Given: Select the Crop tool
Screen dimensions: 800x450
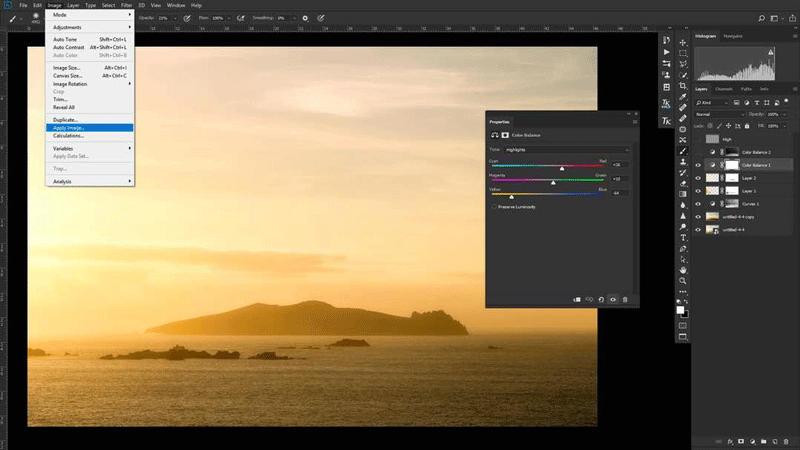Looking at the screenshot, I should click(x=683, y=86).
